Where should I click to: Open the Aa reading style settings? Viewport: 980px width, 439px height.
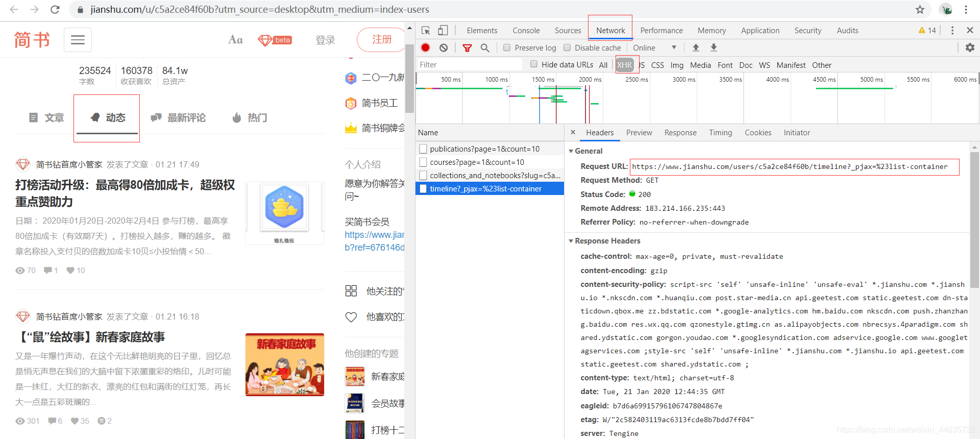pyautogui.click(x=235, y=39)
